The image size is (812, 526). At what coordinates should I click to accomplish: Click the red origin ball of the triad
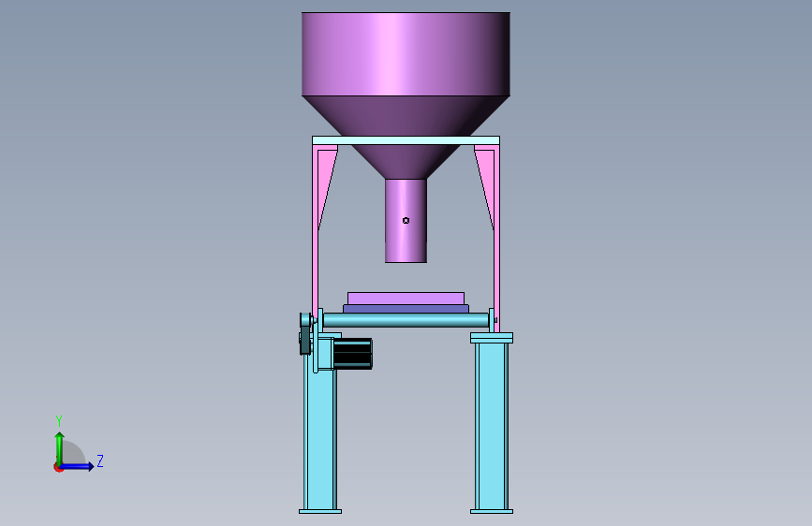[x=57, y=467]
